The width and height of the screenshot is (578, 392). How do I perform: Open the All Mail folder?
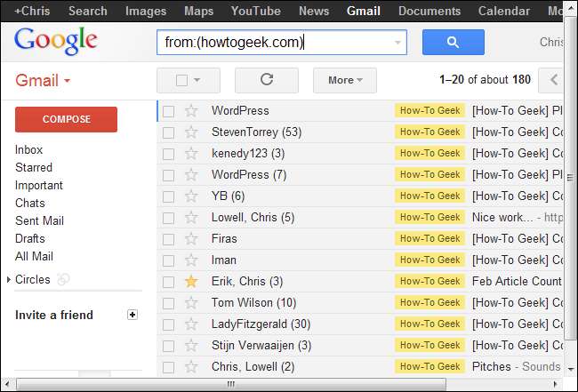click(x=34, y=256)
